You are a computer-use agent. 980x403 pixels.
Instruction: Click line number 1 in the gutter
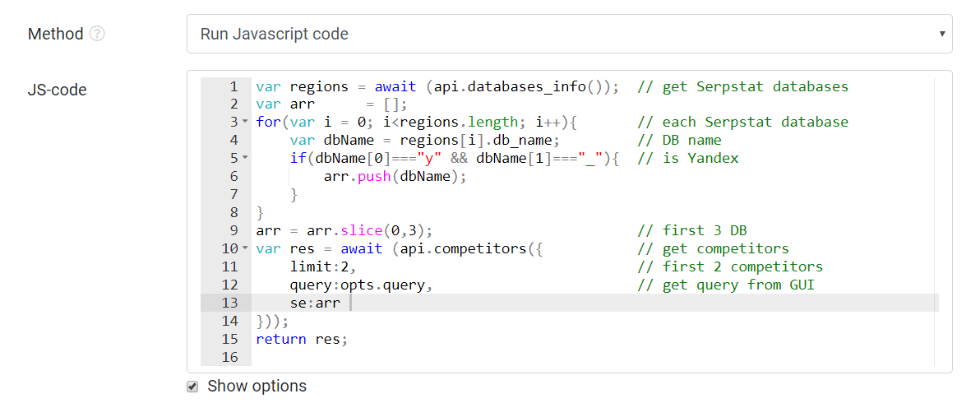[x=233, y=86]
